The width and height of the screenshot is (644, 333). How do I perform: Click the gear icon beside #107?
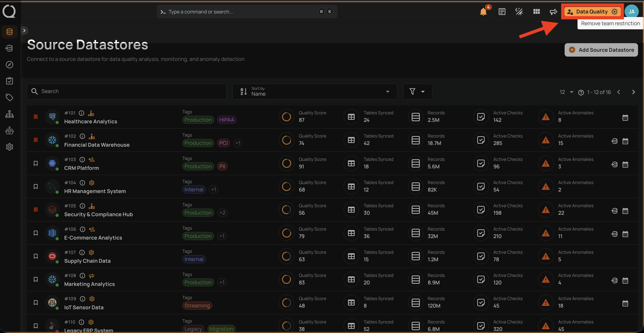[91, 252]
